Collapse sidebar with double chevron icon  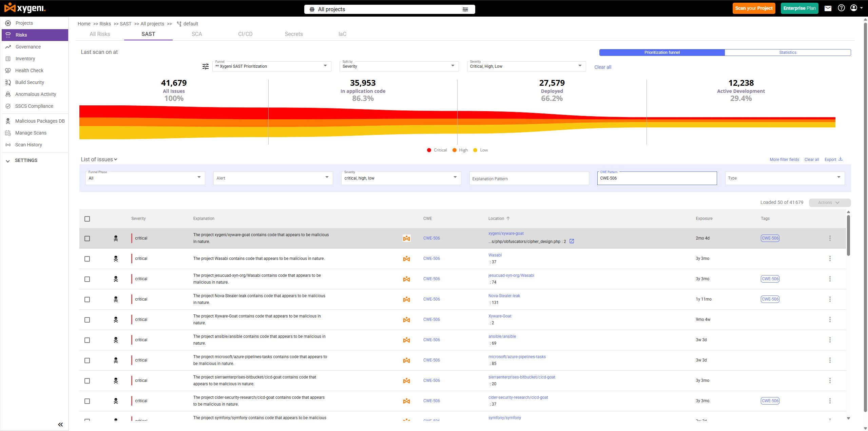tap(60, 425)
